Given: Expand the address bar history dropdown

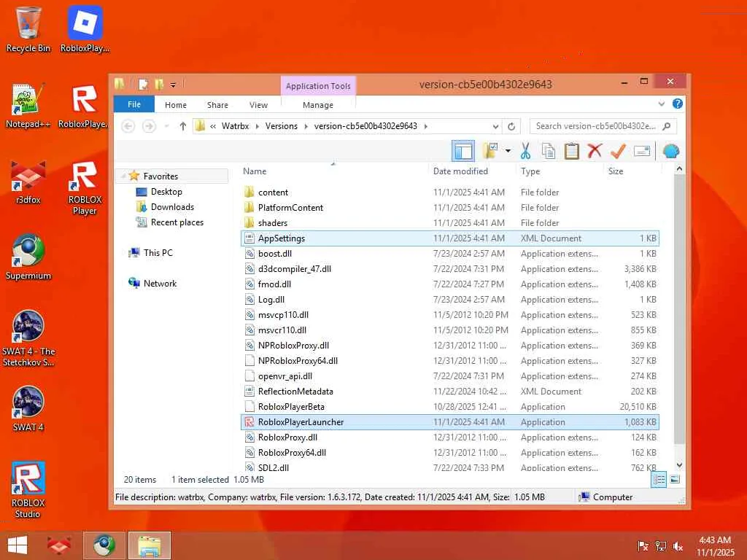Looking at the screenshot, I should click(x=495, y=126).
